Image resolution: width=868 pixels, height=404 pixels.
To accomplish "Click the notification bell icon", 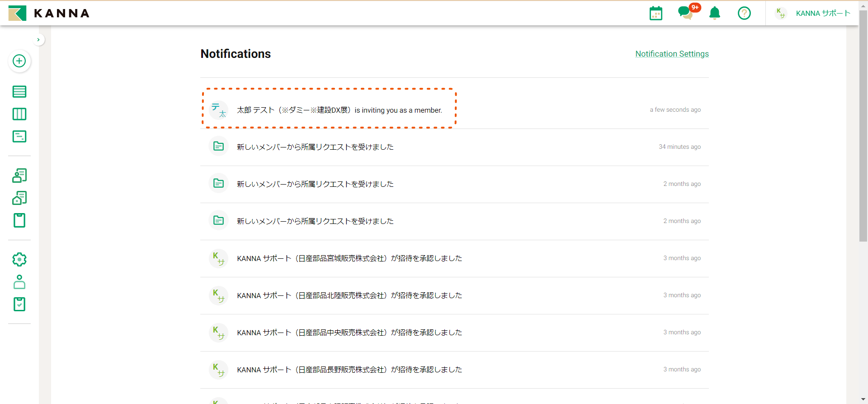I will pos(715,13).
